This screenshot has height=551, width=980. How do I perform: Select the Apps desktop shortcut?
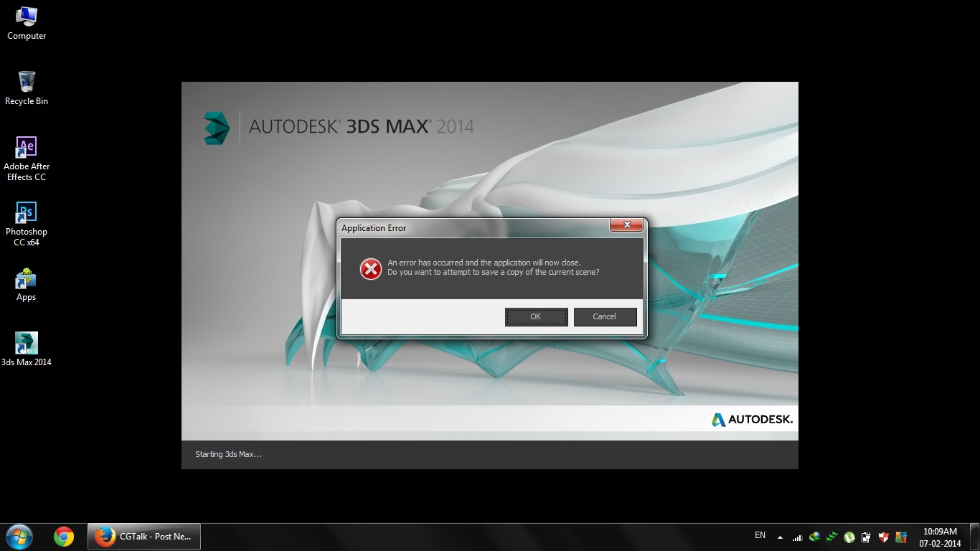pyautogui.click(x=27, y=284)
